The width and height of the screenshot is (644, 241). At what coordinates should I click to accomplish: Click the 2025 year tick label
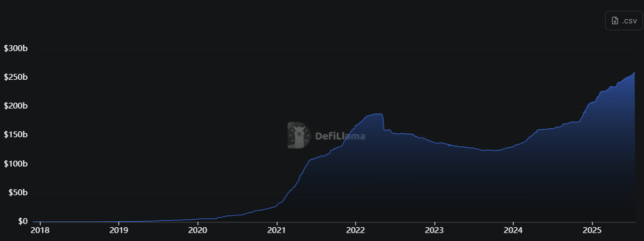592,231
